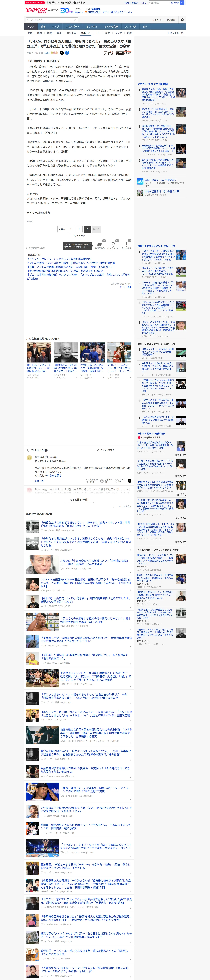Open the 0:44 video thumbnail in 動画アクセスランキング
This screenshot has height=980, width=210.
coord(181,353)
